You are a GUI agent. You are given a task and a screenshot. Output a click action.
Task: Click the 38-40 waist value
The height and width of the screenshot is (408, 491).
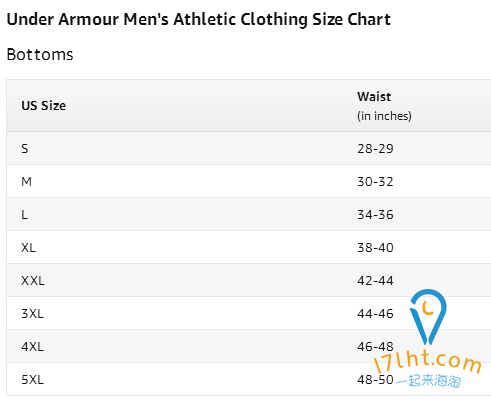[x=375, y=248]
